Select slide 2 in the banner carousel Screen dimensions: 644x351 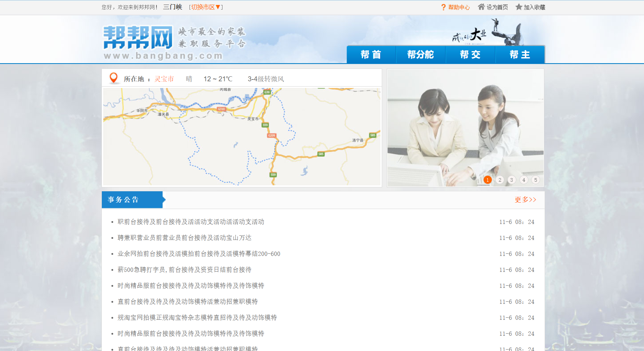pyautogui.click(x=500, y=180)
